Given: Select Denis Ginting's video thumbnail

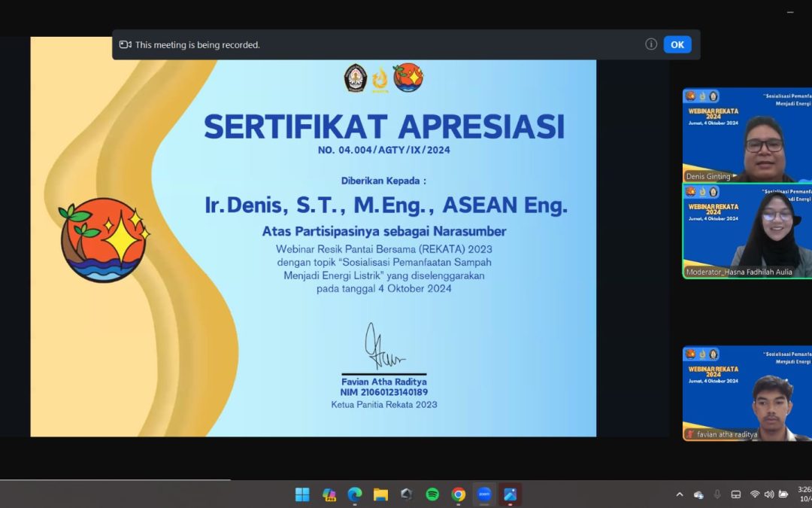Looking at the screenshot, I should (747, 135).
